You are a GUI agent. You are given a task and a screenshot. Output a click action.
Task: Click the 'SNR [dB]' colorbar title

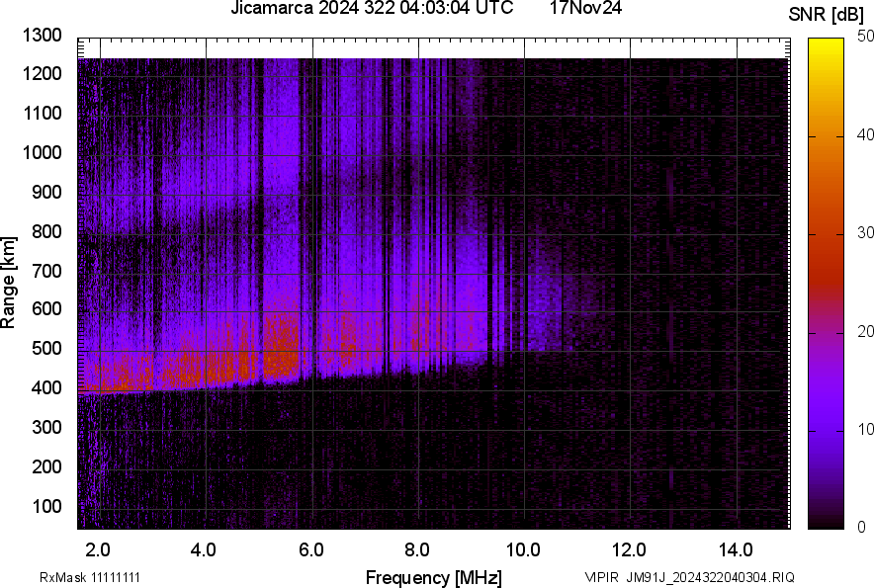[826, 15]
